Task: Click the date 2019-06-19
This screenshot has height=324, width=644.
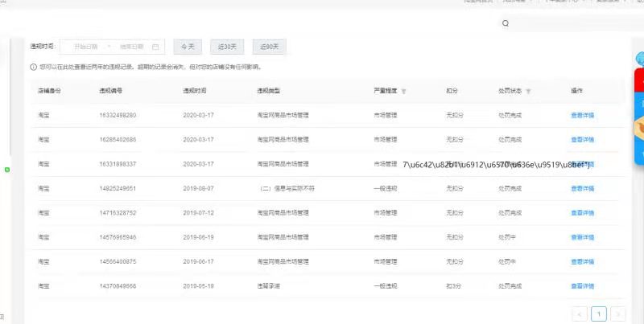Action: 198,237
